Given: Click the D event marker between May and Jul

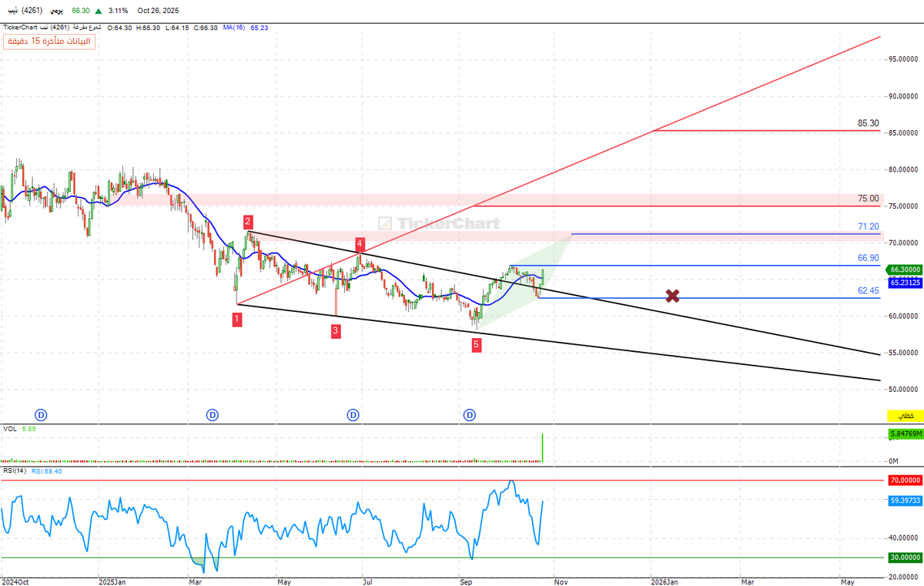Looking at the screenshot, I should [353, 415].
